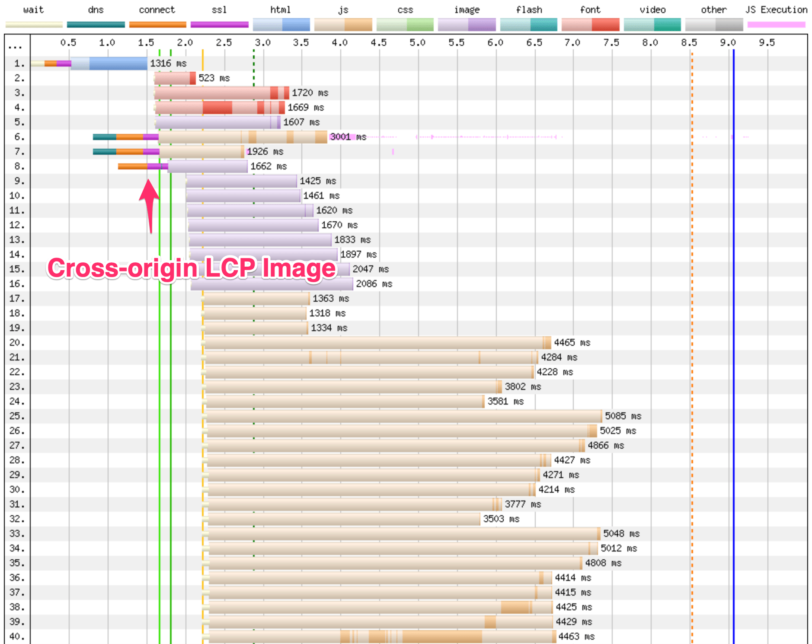Click row number 20 in the waterfall
The image size is (812, 644).
pos(17,343)
